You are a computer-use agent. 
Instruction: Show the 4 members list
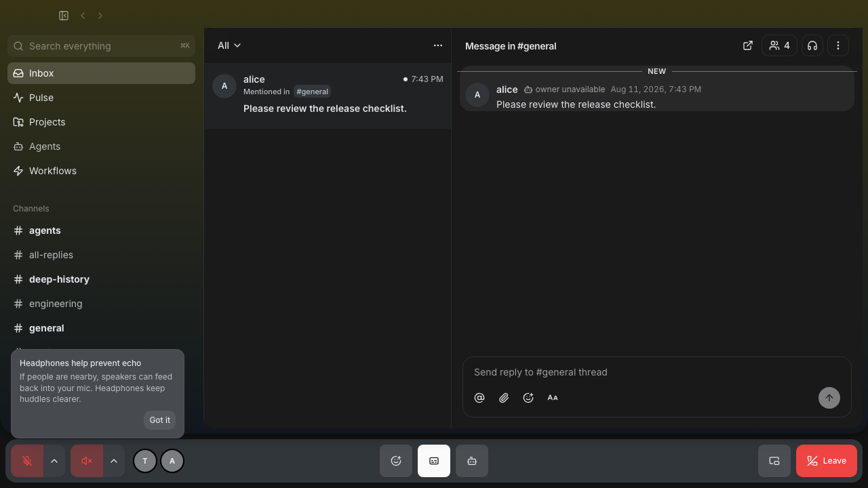coord(779,45)
